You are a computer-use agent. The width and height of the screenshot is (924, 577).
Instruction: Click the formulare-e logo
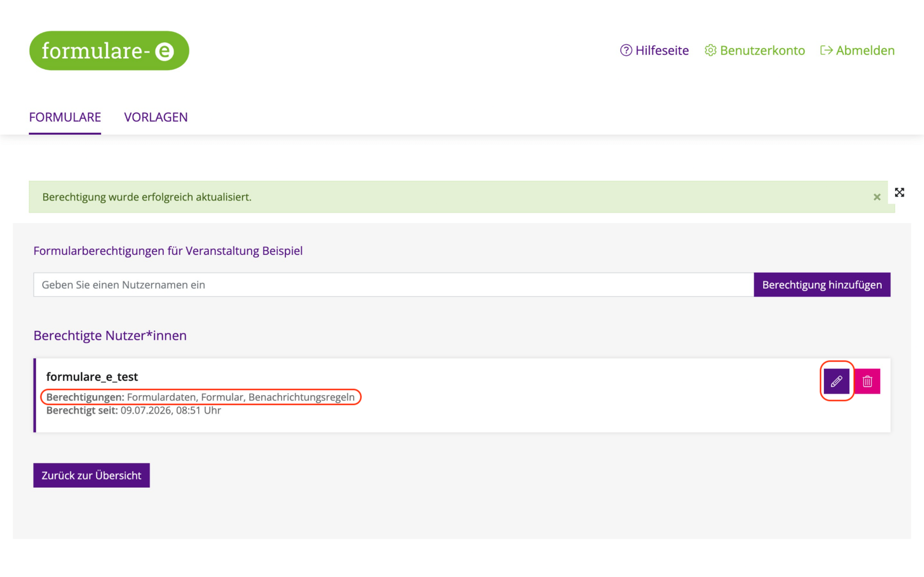click(x=109, y=51)
